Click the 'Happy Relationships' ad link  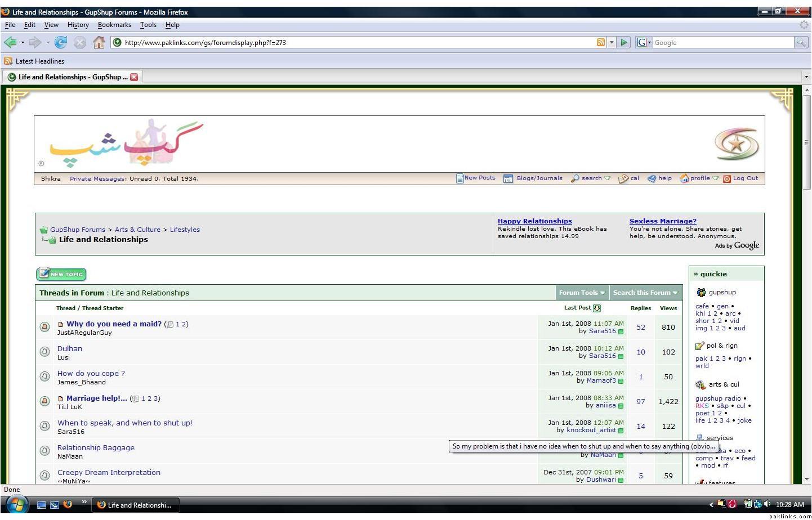tap(534, 221)
